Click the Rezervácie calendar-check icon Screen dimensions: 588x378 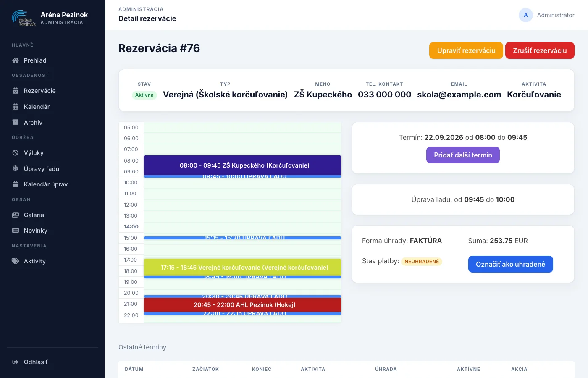[x=16, y=91]
